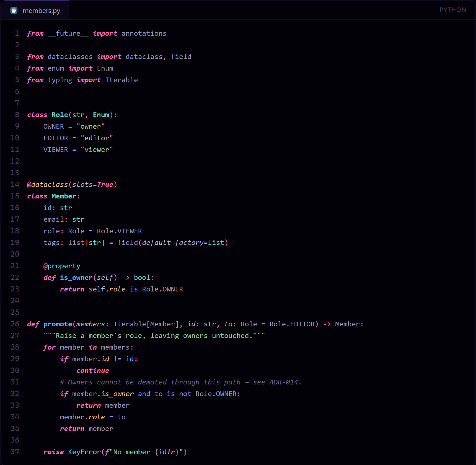Viewport: 476px width, 465px height.
Task: Click 'Role.EDITOR' default on line 26
Action: 292,324
